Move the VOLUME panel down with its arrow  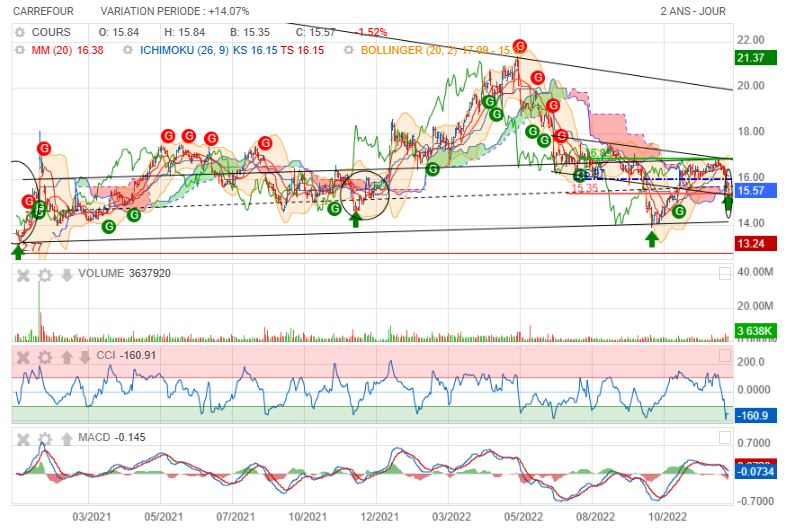pyautogui.click(x=67, y=275)
